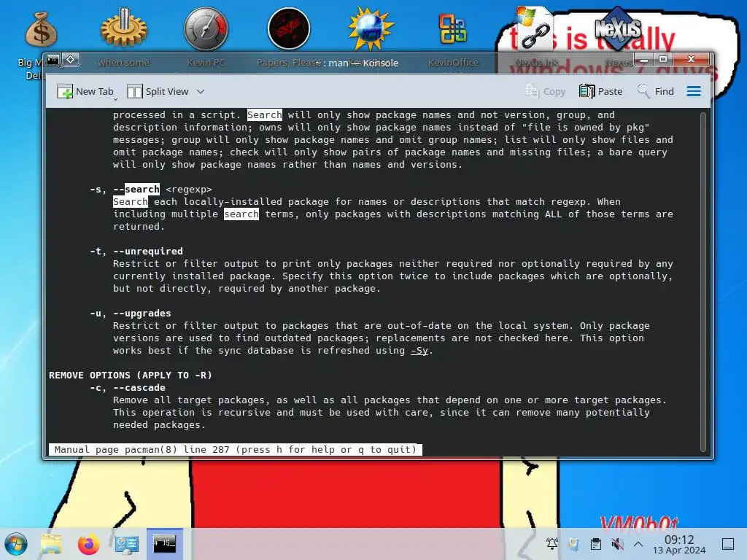Open the 09:12 clock calendar

click(x=679, y=544)
